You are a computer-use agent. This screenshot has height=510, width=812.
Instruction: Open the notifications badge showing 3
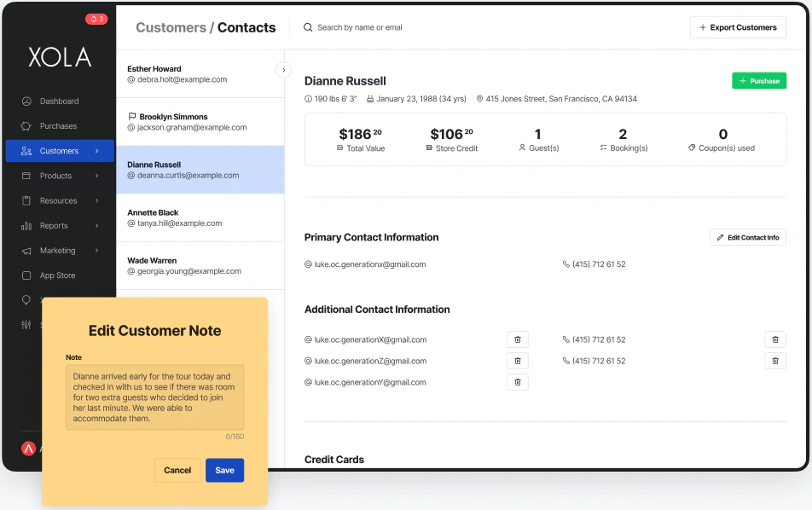pyautogui.click(x=96, y=18)
